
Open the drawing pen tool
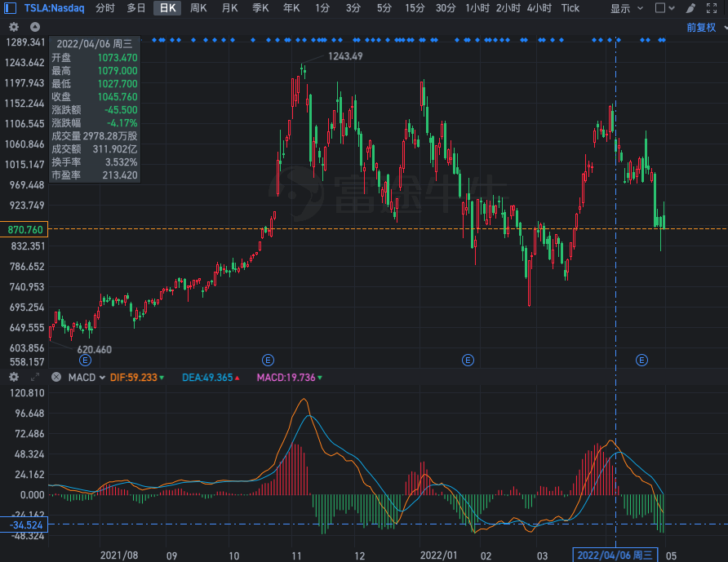click(690, 8)
